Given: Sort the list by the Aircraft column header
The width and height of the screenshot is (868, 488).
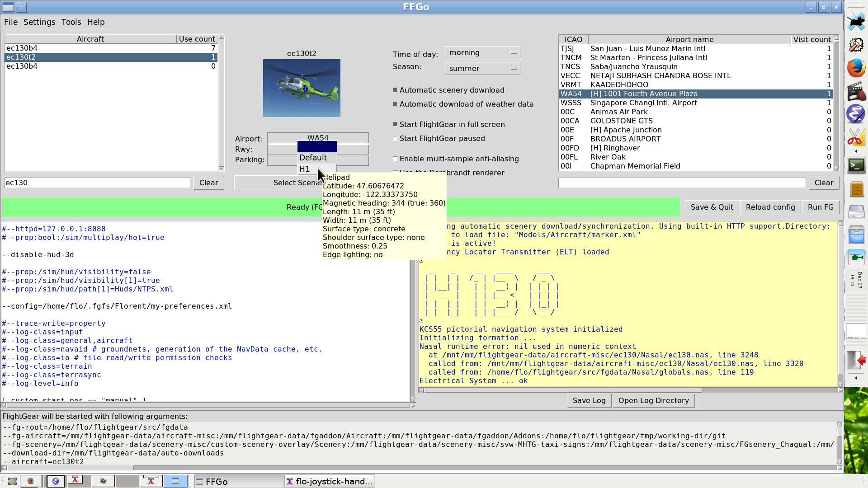Looking at the screenshot, I should pyautogui.click(x=90, y=39).
